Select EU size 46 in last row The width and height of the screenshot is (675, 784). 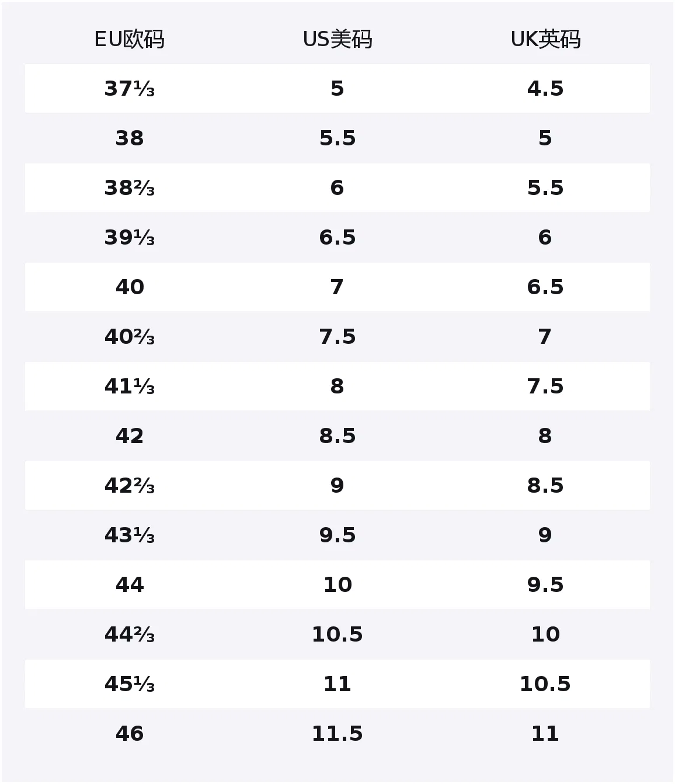point(129,734)
